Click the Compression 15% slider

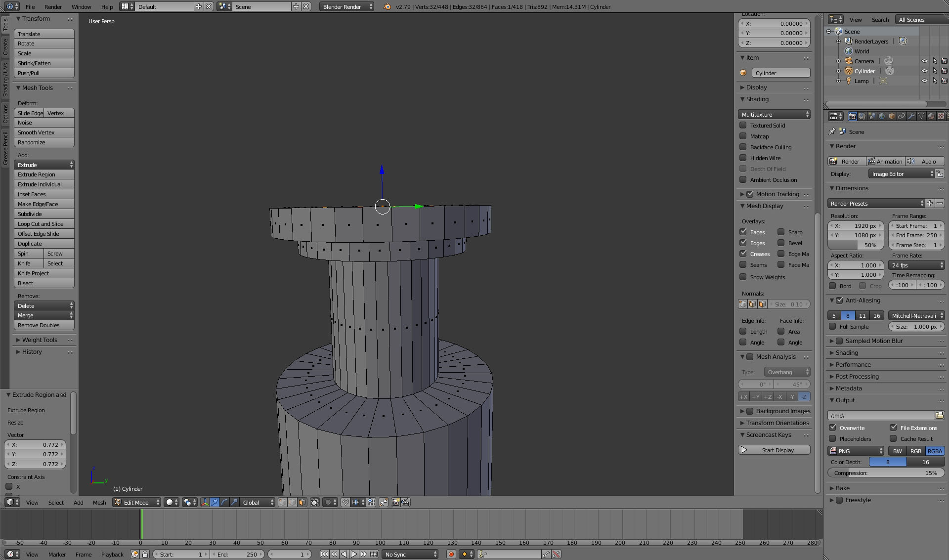tap(886, 473)
